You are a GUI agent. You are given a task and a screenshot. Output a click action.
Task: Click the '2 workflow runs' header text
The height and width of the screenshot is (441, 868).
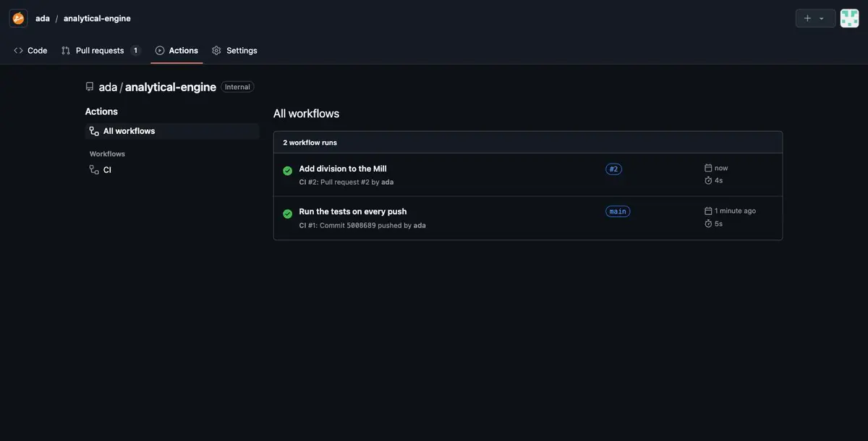pyautogui.click(x=310, y=143)
